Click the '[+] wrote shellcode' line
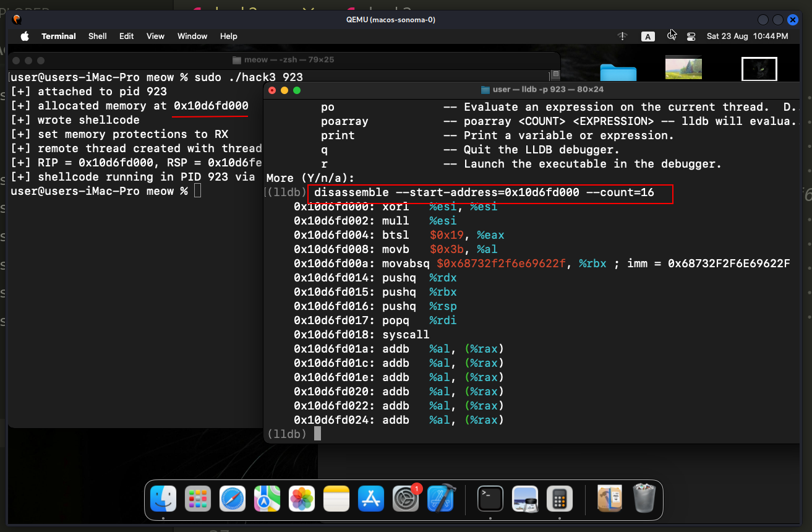The image size is (812, 532). coord(75,120)
